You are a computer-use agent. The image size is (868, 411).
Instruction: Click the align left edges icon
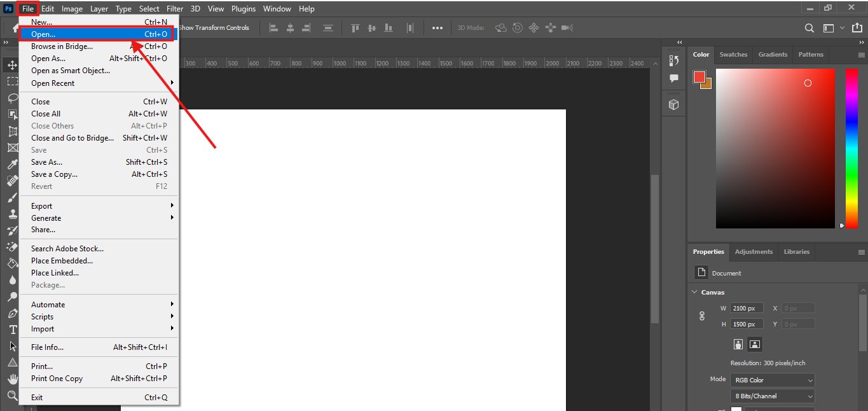(274, 28)
